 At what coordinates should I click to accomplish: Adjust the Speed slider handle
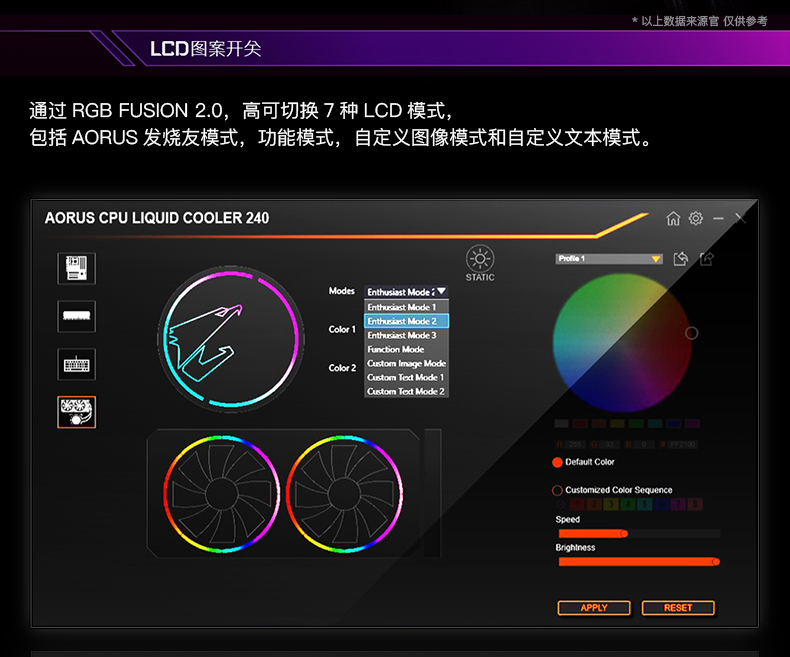pyautogui.click(x=624, y=534)
